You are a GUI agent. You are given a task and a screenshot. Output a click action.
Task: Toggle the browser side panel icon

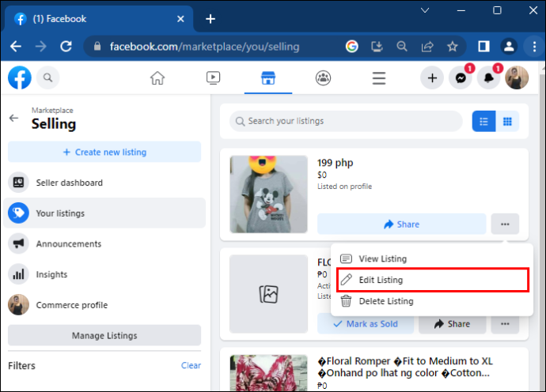click(x=483, y=47)
